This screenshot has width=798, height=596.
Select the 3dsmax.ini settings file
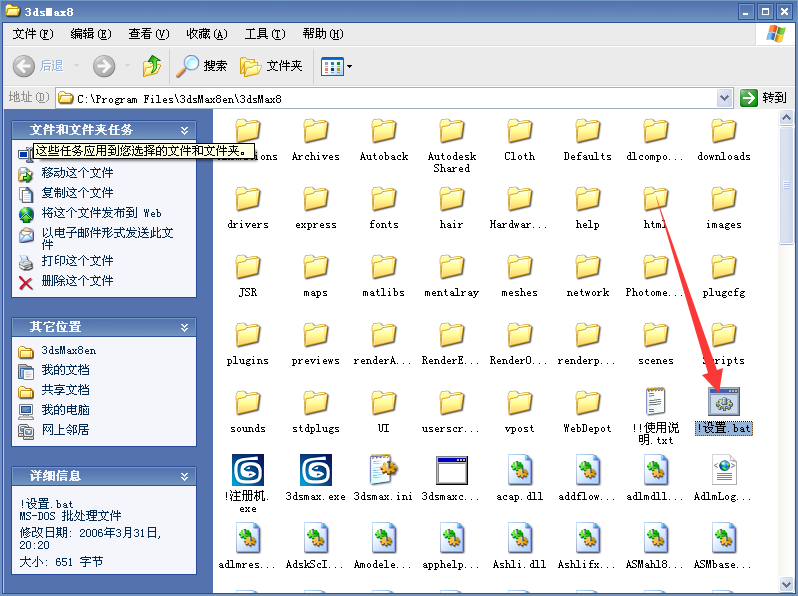(383, 478)
